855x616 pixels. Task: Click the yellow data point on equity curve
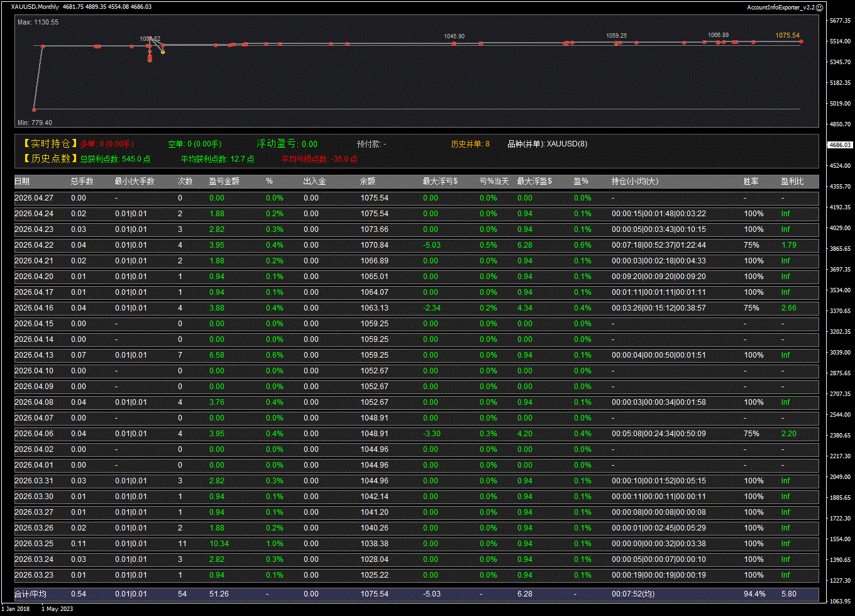(163, 52)
